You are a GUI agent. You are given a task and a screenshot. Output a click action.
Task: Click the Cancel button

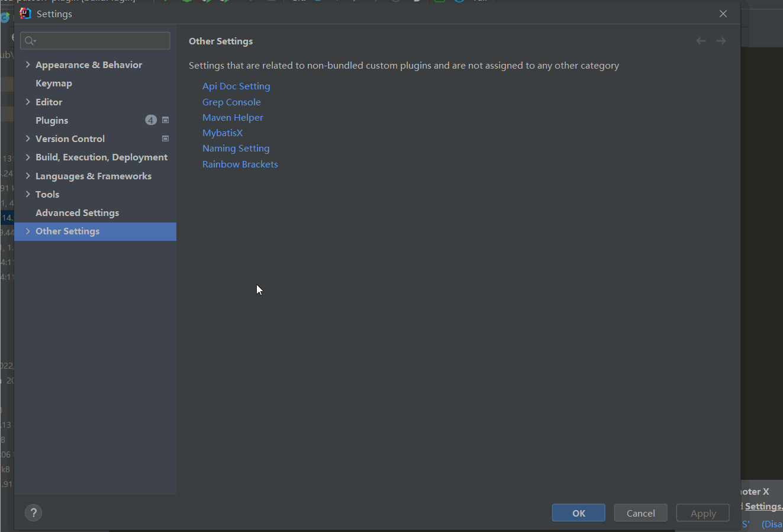[x=641, y=513]
